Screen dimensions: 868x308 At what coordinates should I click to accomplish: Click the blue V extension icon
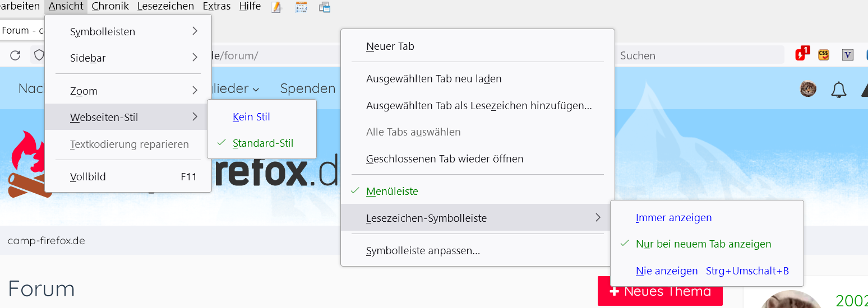click(x=848, y=55)
